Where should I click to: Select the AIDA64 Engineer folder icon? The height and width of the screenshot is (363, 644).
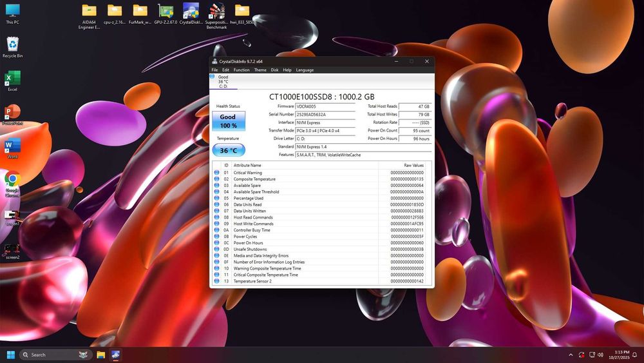[89, 15]
